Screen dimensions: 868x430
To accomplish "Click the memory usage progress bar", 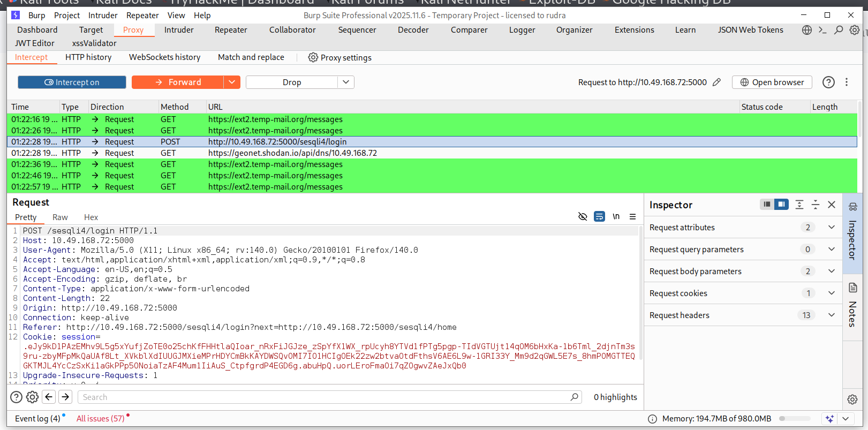I will click(795, 419).
